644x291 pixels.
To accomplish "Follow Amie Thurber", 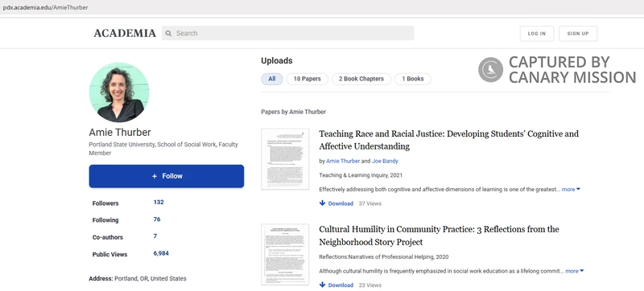I will click(167, 176).
